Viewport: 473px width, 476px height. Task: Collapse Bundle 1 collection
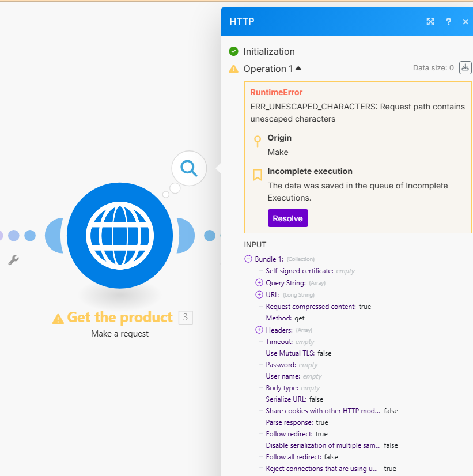[248, 259]
